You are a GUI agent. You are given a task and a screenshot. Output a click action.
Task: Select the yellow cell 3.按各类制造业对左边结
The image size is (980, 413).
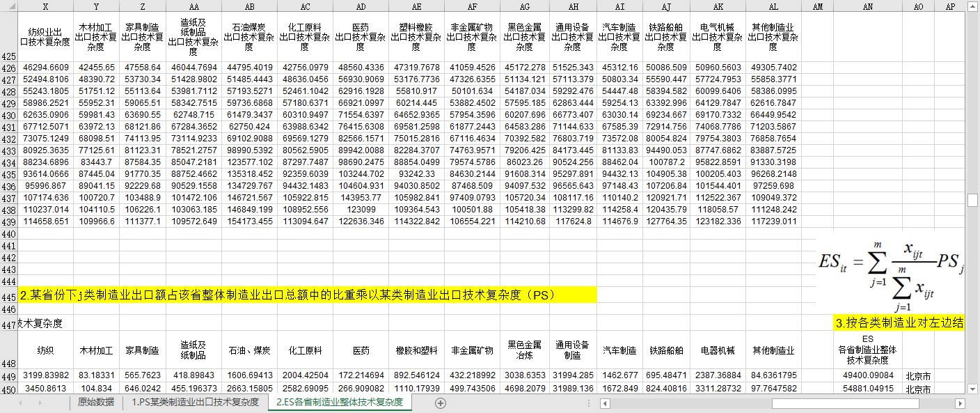pos(899,323)
